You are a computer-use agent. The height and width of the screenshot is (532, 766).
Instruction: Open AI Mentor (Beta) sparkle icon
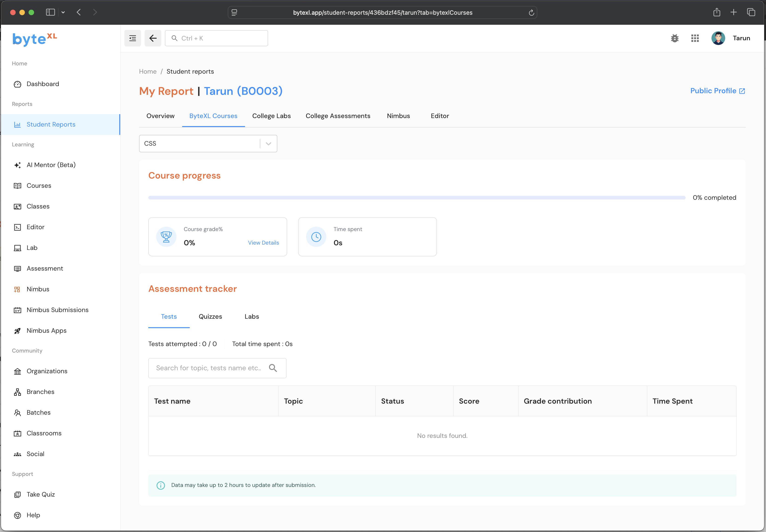click(17, 165)
